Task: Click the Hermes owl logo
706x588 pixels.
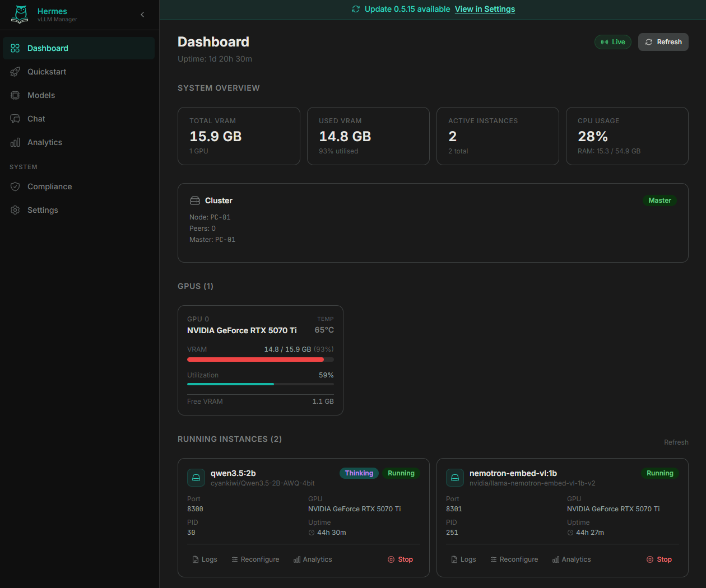Action: point(20,15)
